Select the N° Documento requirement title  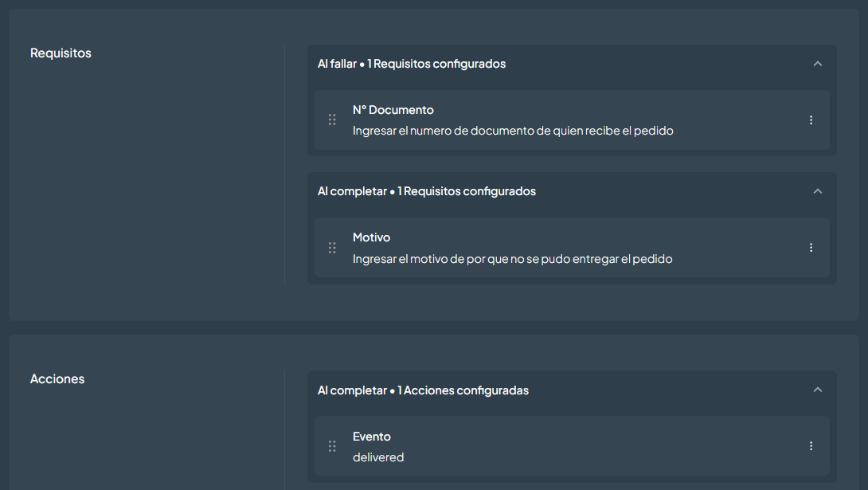393,110
